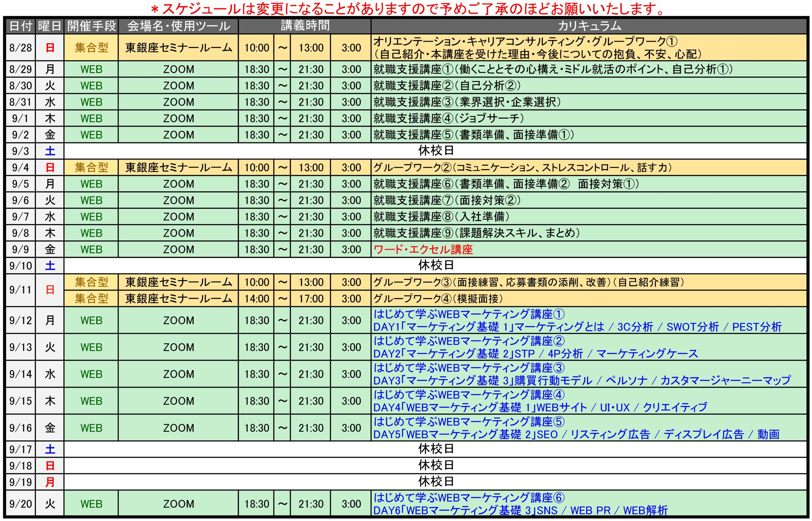The image size is (812, 521).
Task: Select 就職支援講座④(ジョブサーチ) cell
Action: click(589, 118)
